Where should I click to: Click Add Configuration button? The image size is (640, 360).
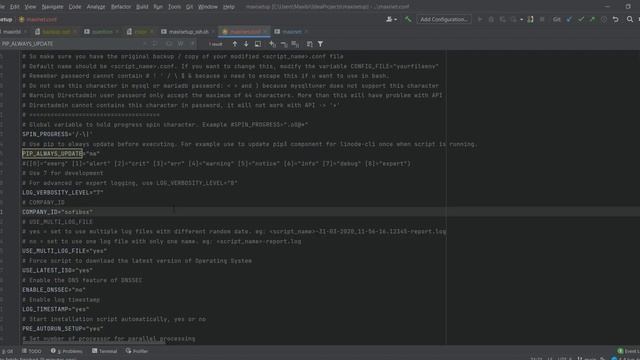click(444, 19)
